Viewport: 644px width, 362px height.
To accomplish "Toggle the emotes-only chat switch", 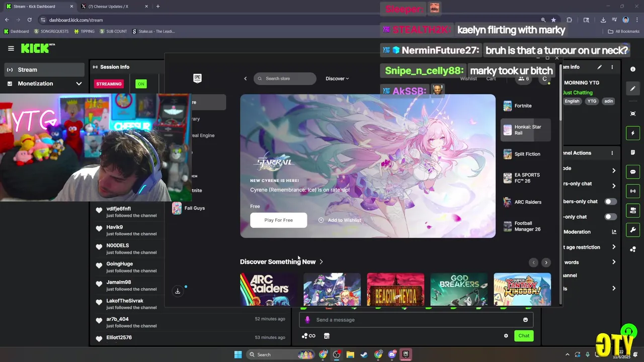I will tap(610, 217).
